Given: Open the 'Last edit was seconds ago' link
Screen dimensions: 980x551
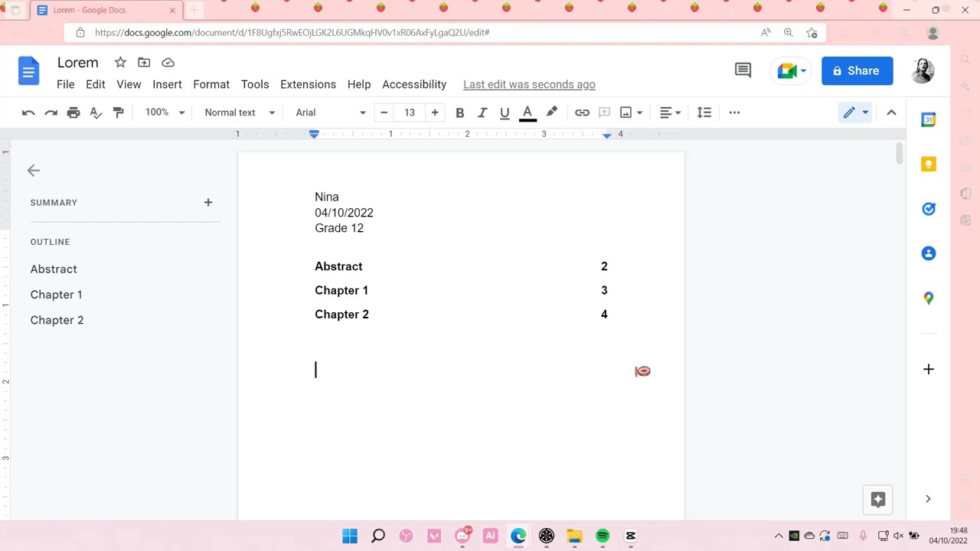Looking at the screenshot, I should pyautogui.click(x=529, y=84).
